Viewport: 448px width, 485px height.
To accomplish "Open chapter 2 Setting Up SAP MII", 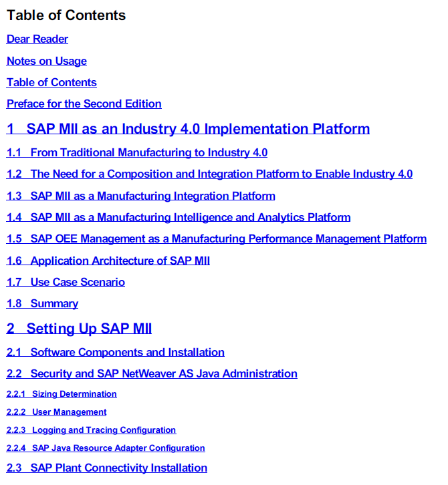I will pyautogui.click(x=79, y=329).
